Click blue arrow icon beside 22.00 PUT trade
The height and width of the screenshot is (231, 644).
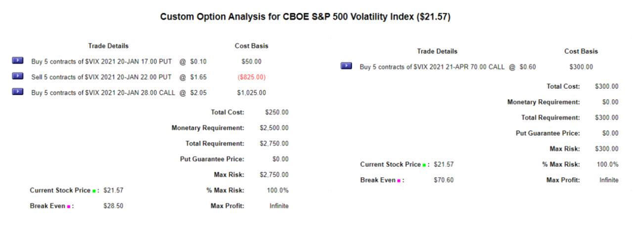[x=17, y=76]
